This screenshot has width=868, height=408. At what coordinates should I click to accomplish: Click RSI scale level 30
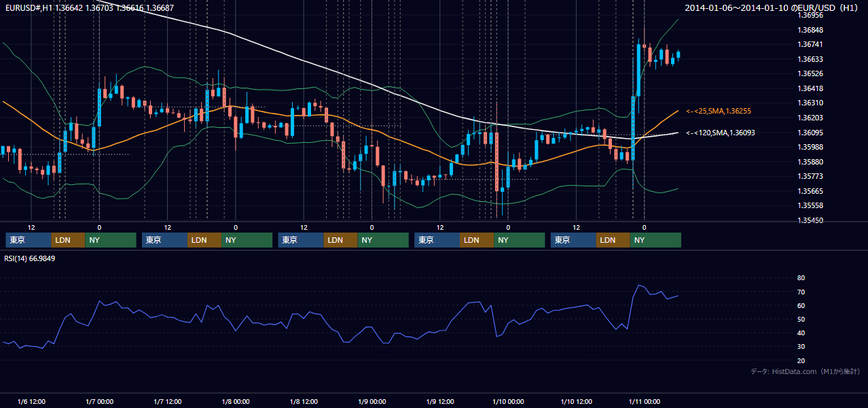point(801,347)
